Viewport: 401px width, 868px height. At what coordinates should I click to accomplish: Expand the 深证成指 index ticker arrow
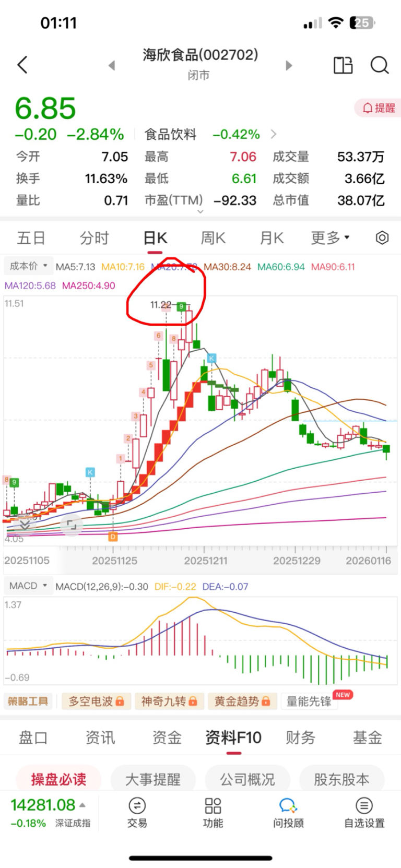click(x=82, y=805)
